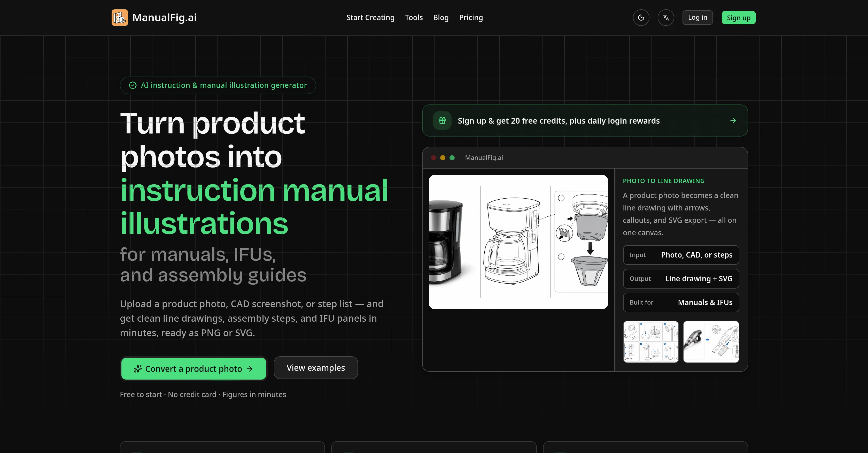Screen dimensions: 868x453
Task: Toggle dark mode moon icon
Action: tap(641, 18)
